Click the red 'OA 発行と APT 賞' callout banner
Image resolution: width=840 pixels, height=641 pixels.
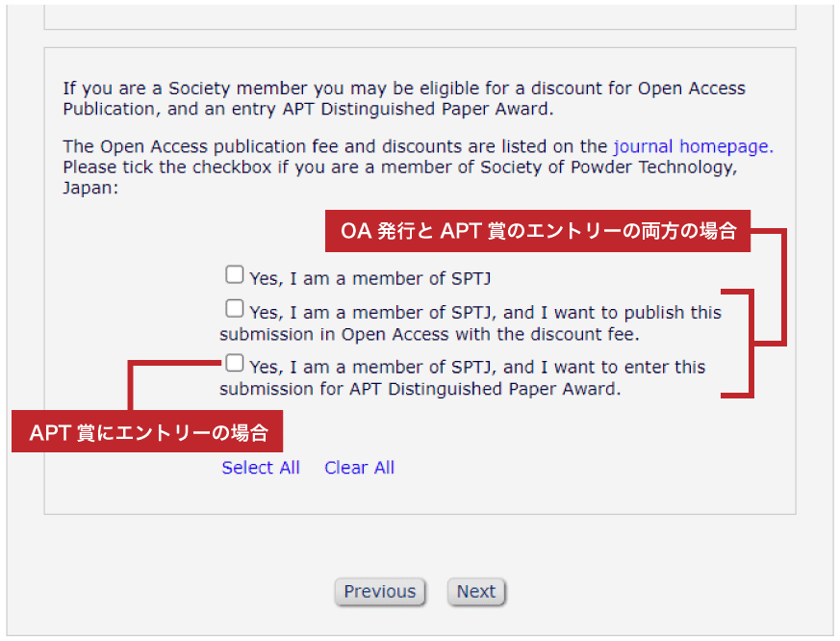click(537, 231)
